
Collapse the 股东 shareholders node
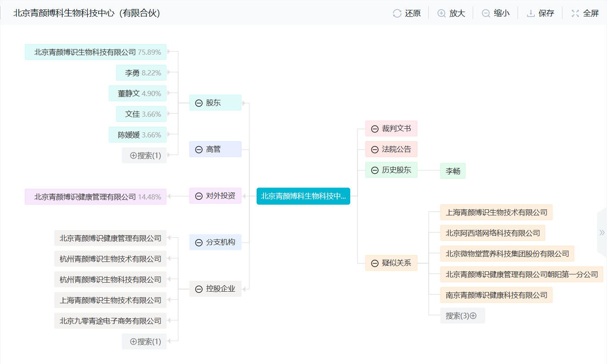[199, 103]
